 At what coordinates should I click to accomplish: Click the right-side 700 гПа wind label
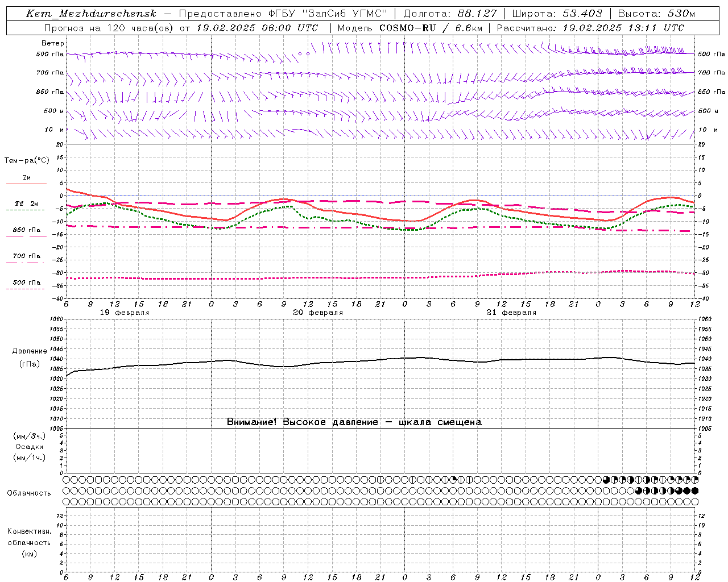coord(712,73)
